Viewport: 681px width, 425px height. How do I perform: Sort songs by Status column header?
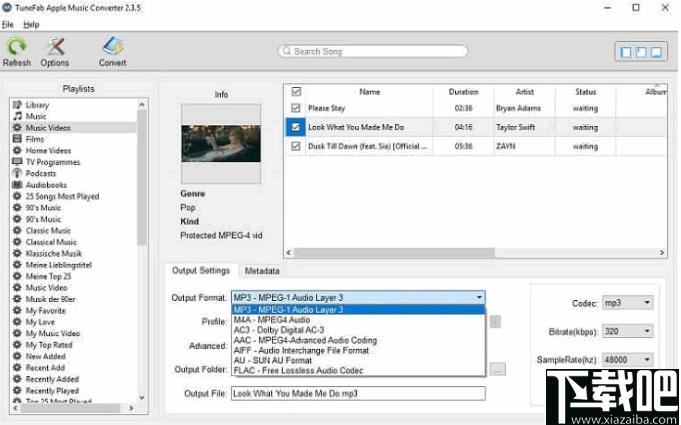click(x=585, y=92)
